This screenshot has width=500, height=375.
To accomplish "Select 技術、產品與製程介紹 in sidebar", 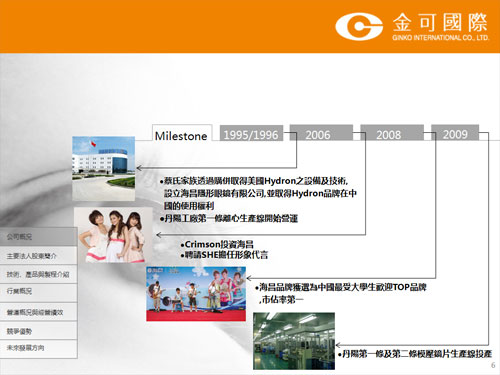I will pos(38,274).
